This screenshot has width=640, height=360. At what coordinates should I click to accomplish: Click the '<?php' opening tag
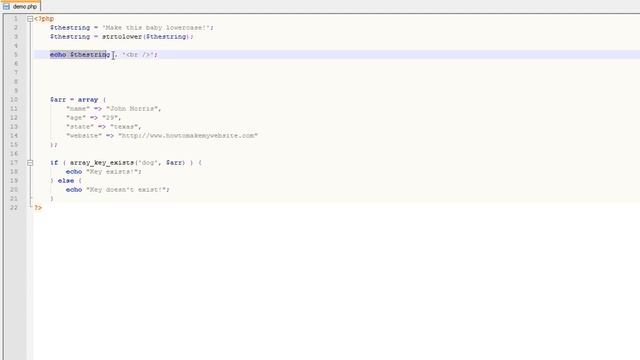click(44, 19)
